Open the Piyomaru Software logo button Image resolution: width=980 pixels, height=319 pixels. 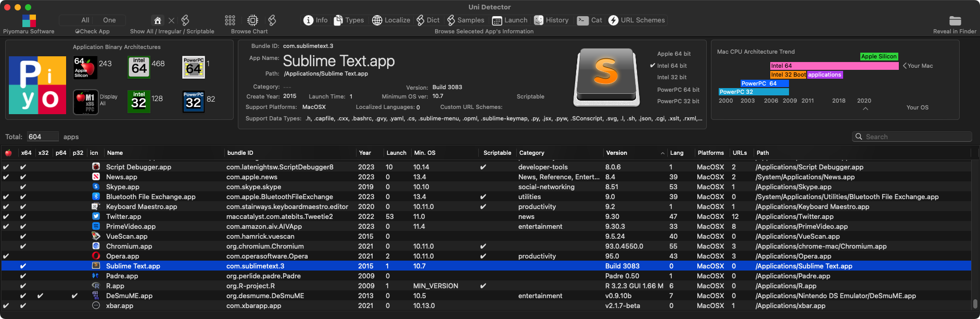click(x=29, y=20)
